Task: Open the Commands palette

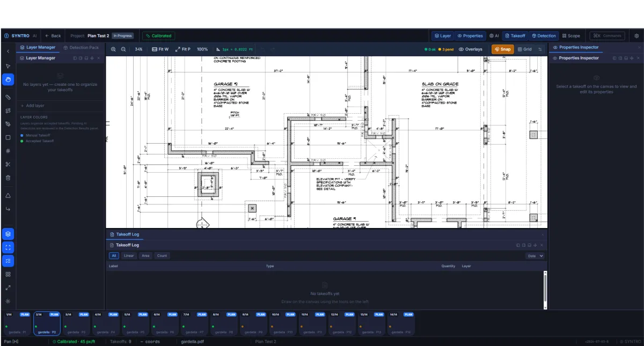Action: point(608,36)
